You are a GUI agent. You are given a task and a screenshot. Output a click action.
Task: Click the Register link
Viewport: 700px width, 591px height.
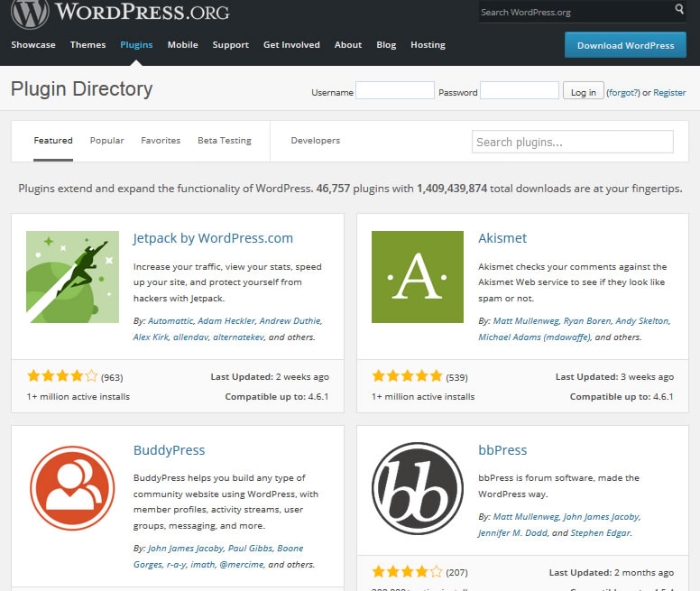pyautogui.click(x=669, y=92)
